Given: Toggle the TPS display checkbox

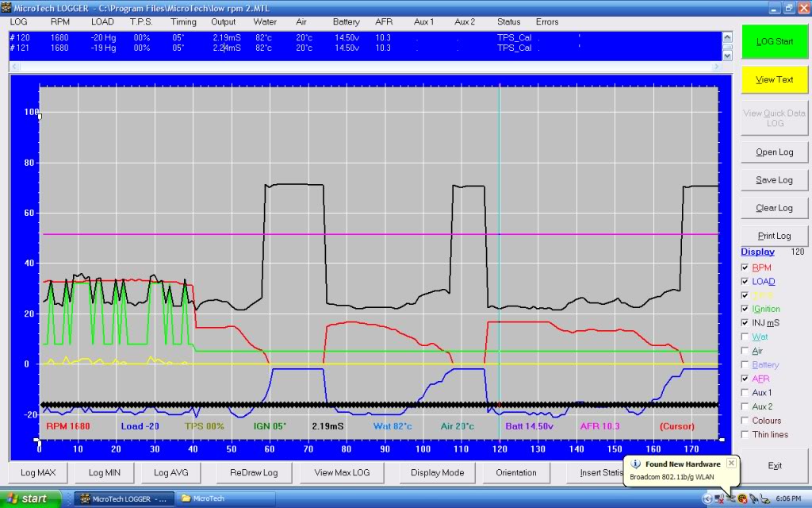Looking at the screenshot, I should pyautogui.click(x=745, y=295).
